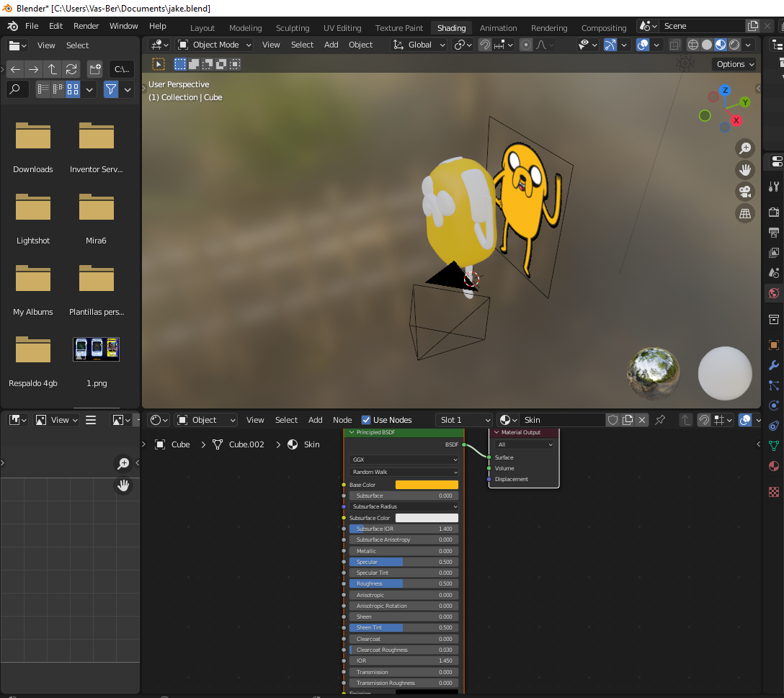
Task: Open Modifier properties wrench tab
Action: pyautogui.click(x=773, y=365)
